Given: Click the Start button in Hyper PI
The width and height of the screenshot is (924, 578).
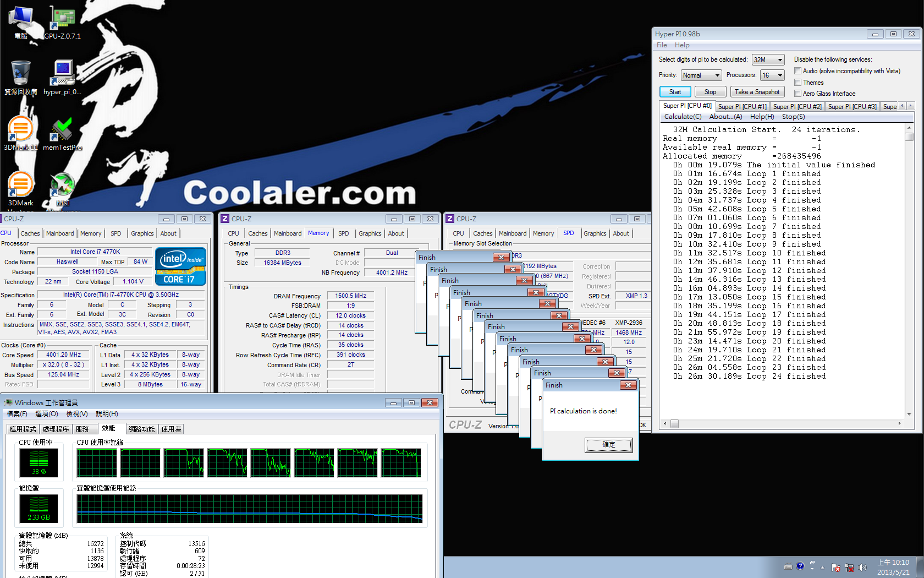Looking at the screenshot, I should pyautogui.click(x=675, y=92).
